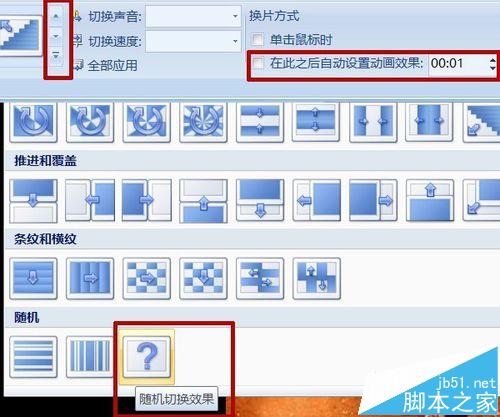Image resolution: width=500 pixels, height=417 pixels.
Task: Choose the Random Bars Vertical transition
Action: click(x=90, y=357)
